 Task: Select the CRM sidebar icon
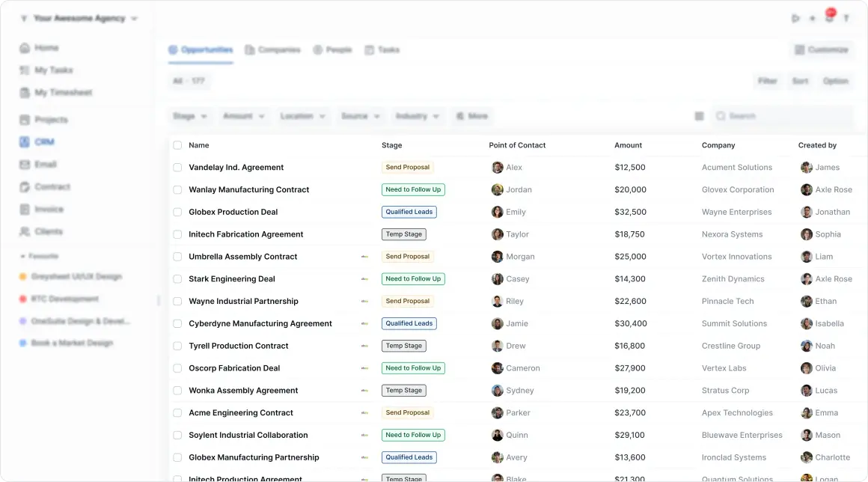(x=25, y=141)
